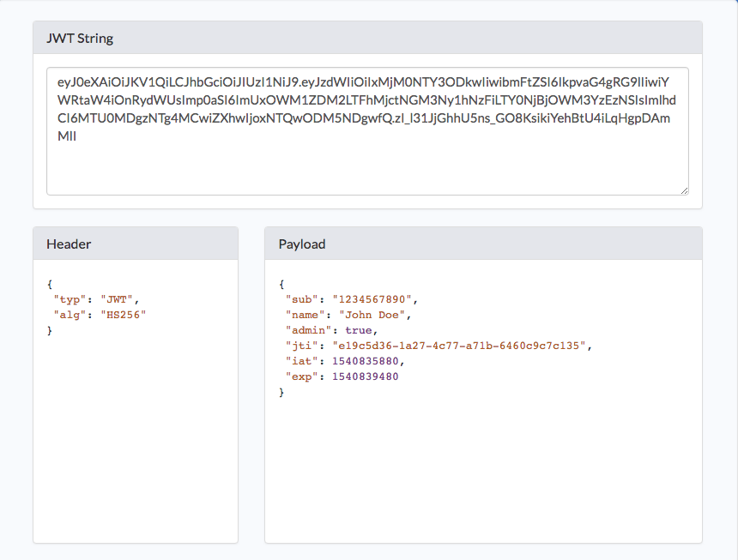This screenshot has height=560, width=738.
Task: Grab the resize handle of the JWT text area
Action: tap(683, 190)
